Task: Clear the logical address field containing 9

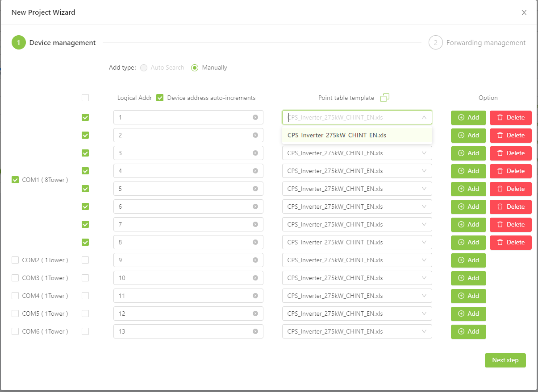Action: [x=255, y=260]
